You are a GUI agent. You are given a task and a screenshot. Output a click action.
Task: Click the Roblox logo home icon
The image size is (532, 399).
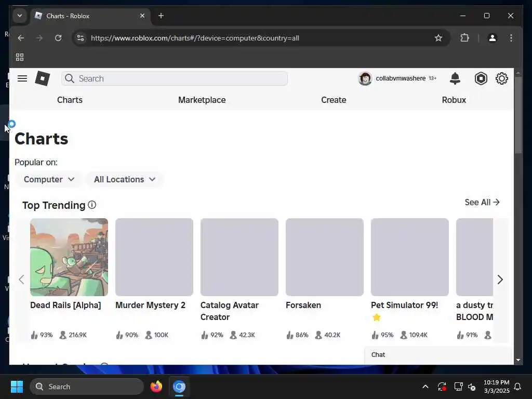(43, 78)
